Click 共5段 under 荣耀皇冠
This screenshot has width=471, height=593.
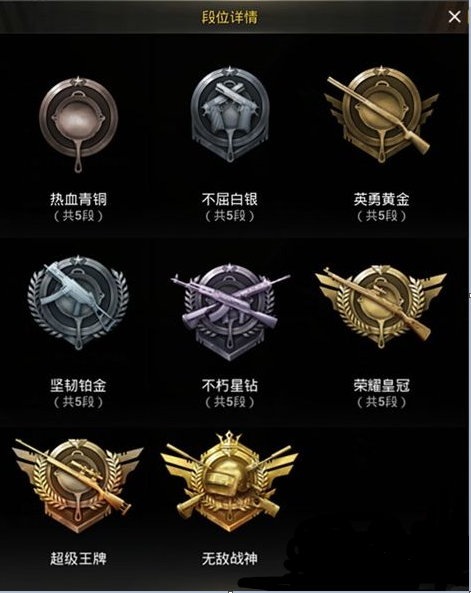[x=381, y=402]
